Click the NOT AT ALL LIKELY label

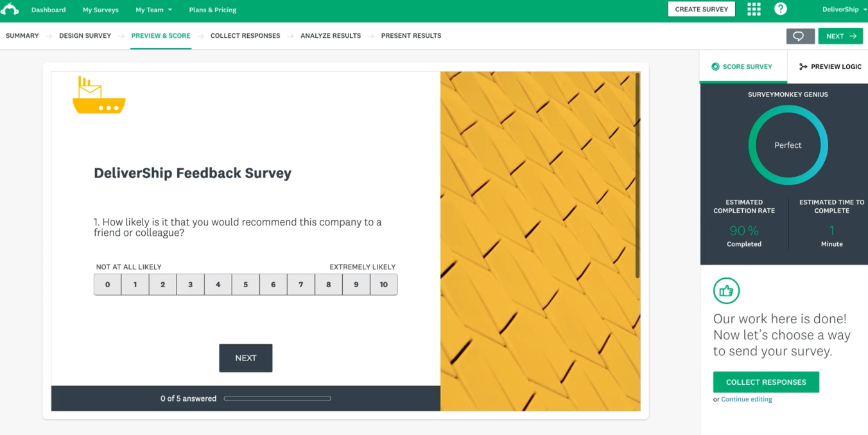tap(129, 267)
